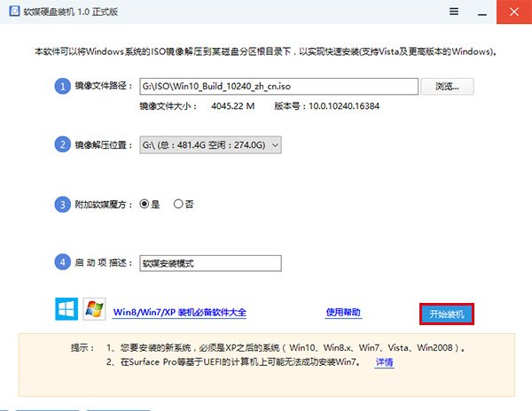
Task: Click the step 2 number badge
Action: tap(62, 144)
